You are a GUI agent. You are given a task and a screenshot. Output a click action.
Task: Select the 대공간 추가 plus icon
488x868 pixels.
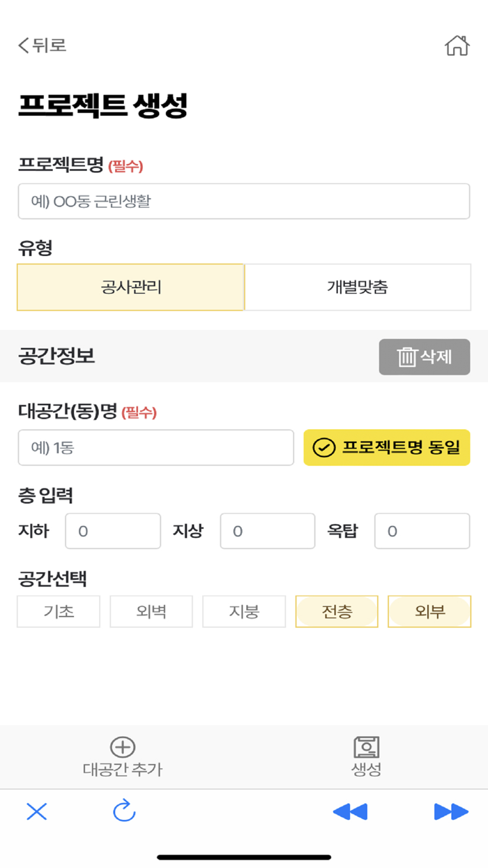(121, 747)
